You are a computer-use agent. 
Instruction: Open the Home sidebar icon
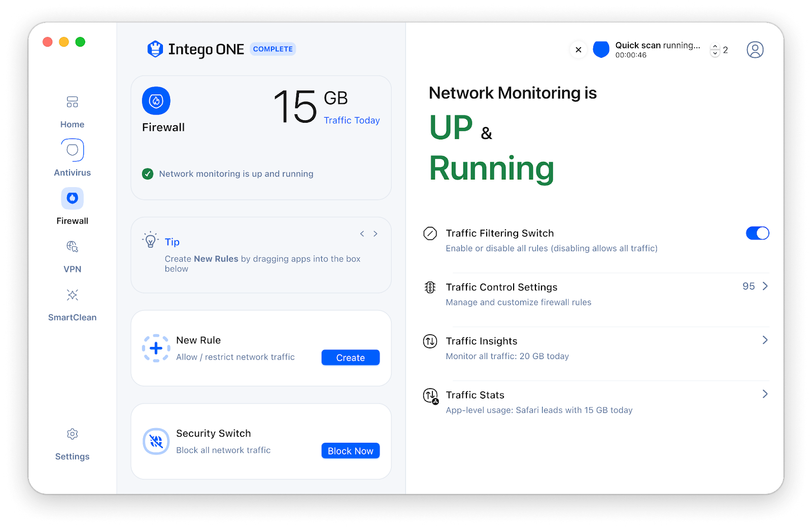tap(72, 102)
